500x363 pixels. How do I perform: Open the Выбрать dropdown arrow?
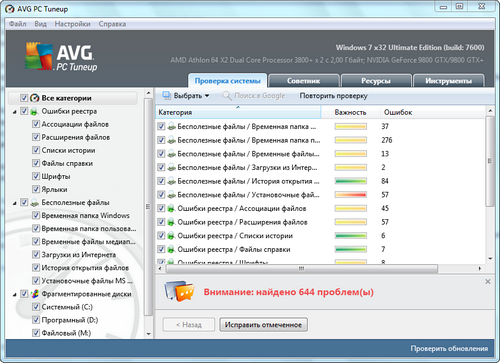pyautogui.click(x=207, y=96)
